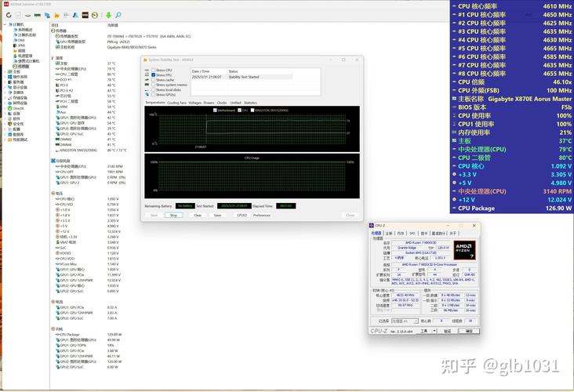The height and width of the screenshot is (392, 574).
Task: Switch to the Clocks tab
Action: (x=222, y=103)
